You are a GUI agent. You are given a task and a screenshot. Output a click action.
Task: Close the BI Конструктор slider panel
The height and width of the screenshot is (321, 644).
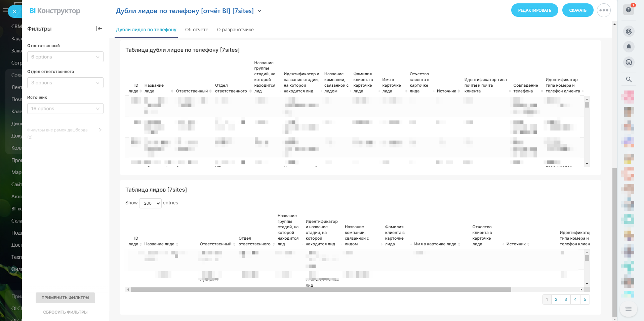(14, 11)
